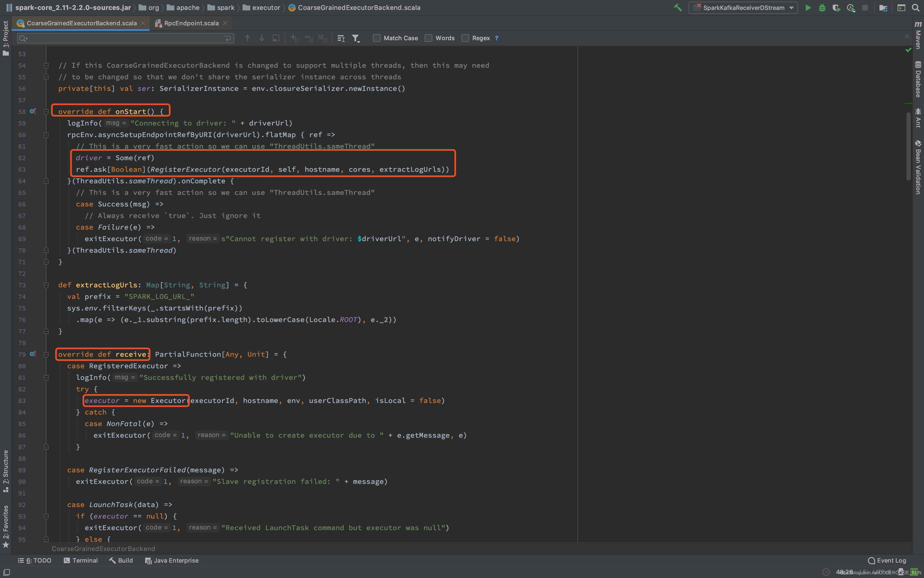Click the profiler run clock icon
The width and height of the screenshot is (924, 578).
851,8
